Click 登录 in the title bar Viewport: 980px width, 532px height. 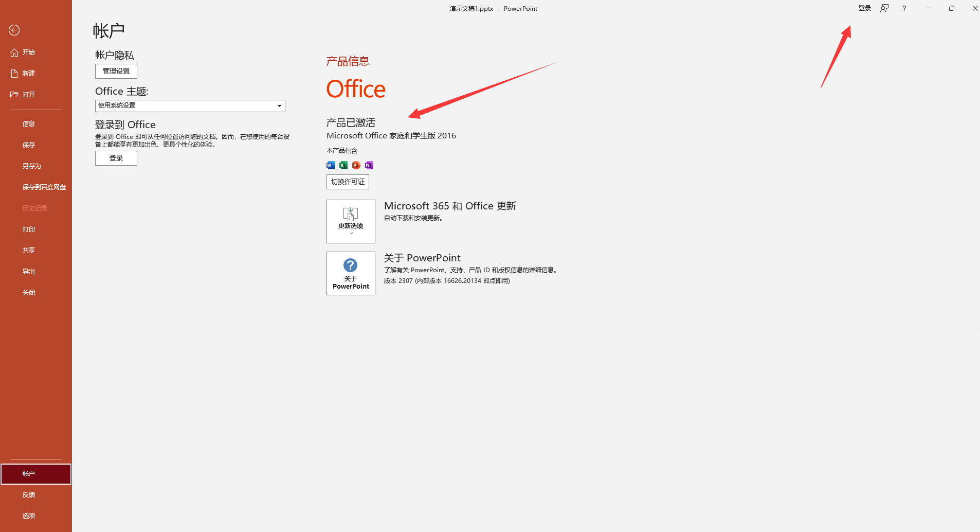click(x=865, y=8)
